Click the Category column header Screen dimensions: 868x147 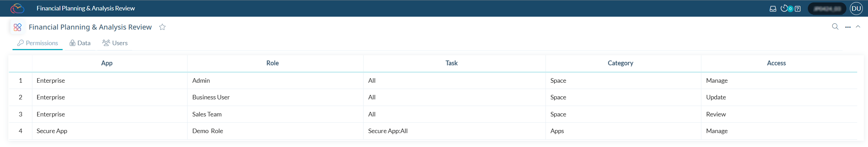tap(620, 63)
